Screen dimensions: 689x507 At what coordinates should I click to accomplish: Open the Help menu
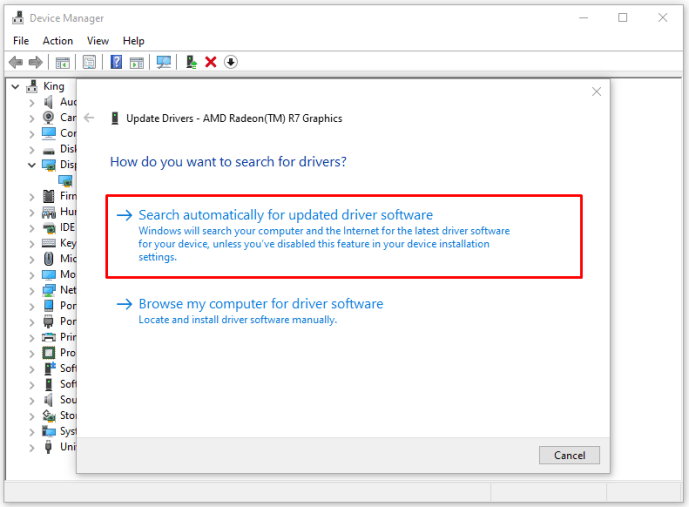pos(134,41)
